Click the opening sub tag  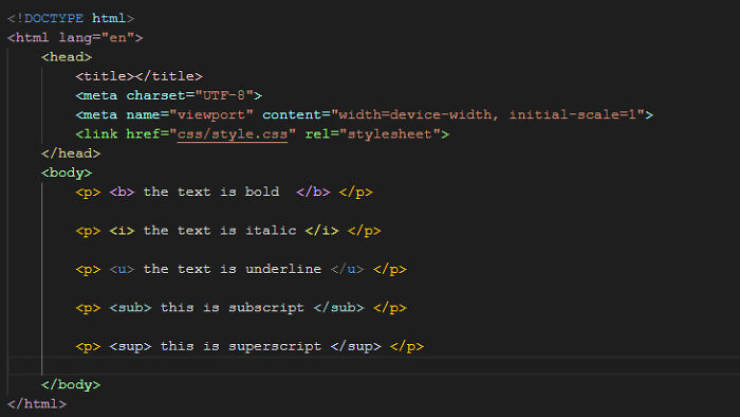[x=130, y=308]
